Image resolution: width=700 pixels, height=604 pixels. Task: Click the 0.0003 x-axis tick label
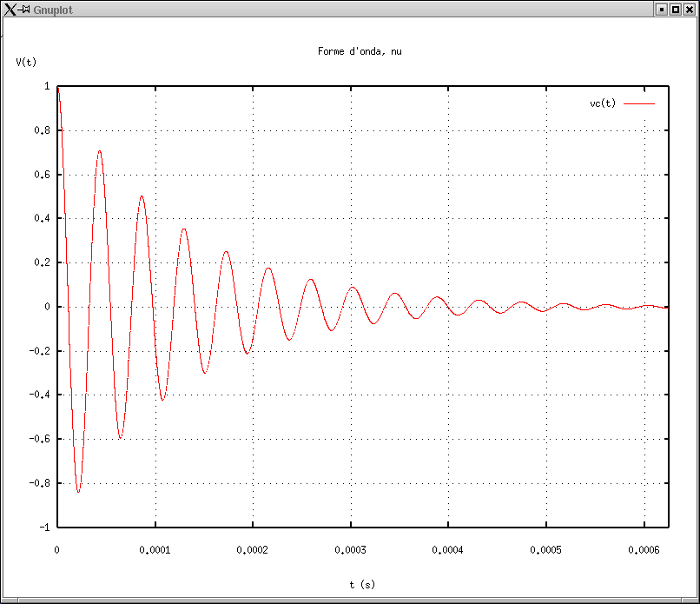point(351,550)
